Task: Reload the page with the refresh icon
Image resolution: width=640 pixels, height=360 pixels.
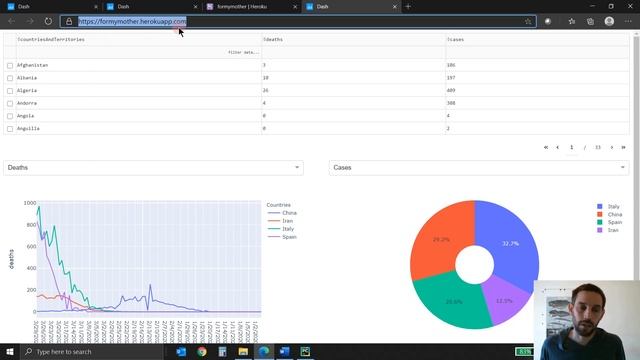Action: click(48, 21)
